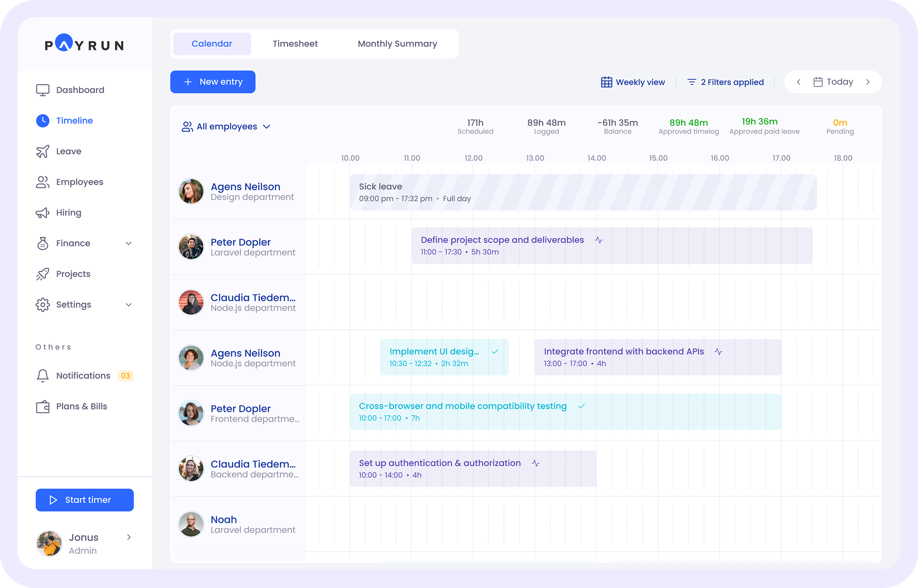Screen dimensions: 918x588
Task: Click the Plans & Bills wallet icon
Action: [x=42, y=407]
